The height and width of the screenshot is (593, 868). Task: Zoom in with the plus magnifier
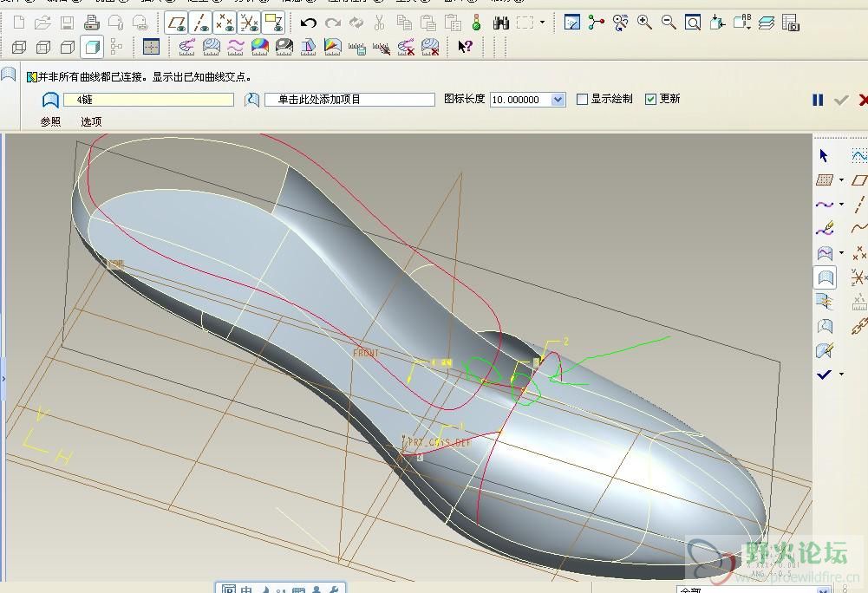[644, 23]
